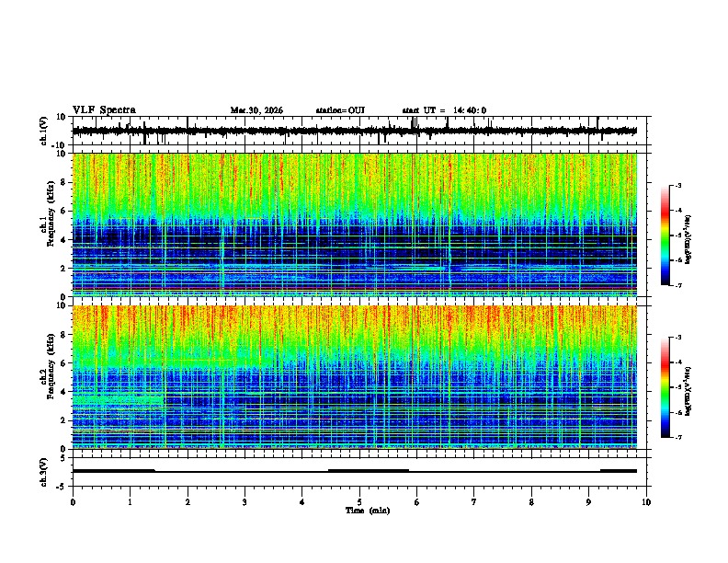Click the ch.1 color scale bar

pyautogui.click(x=665, y=236)
